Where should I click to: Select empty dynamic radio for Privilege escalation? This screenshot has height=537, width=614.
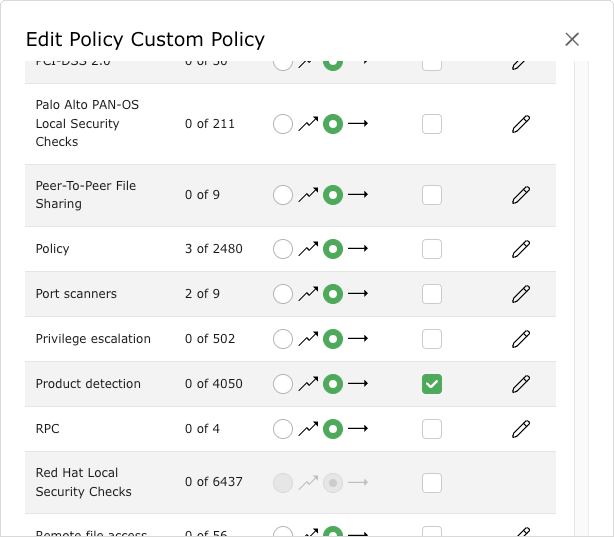coord(283,339)
